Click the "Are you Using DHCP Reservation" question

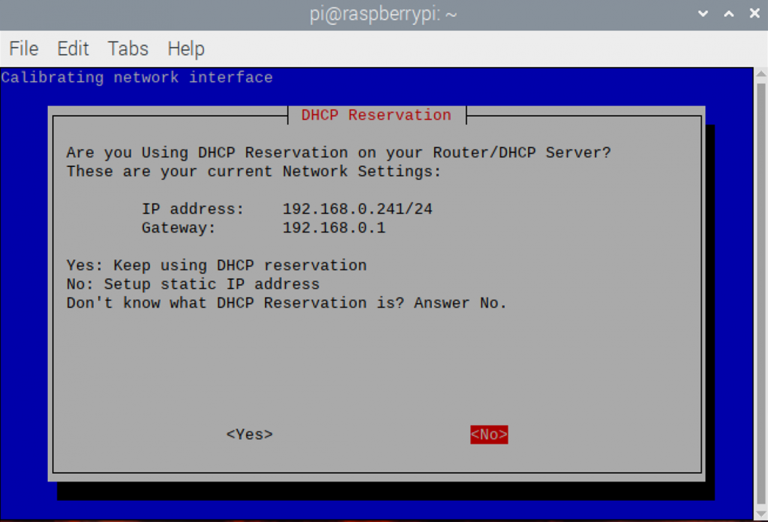[x=338, y=153]
